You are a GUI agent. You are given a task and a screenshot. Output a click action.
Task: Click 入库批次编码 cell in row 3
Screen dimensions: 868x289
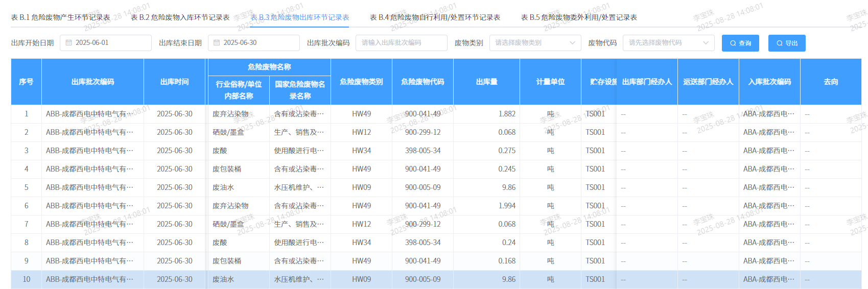point(769,151)
